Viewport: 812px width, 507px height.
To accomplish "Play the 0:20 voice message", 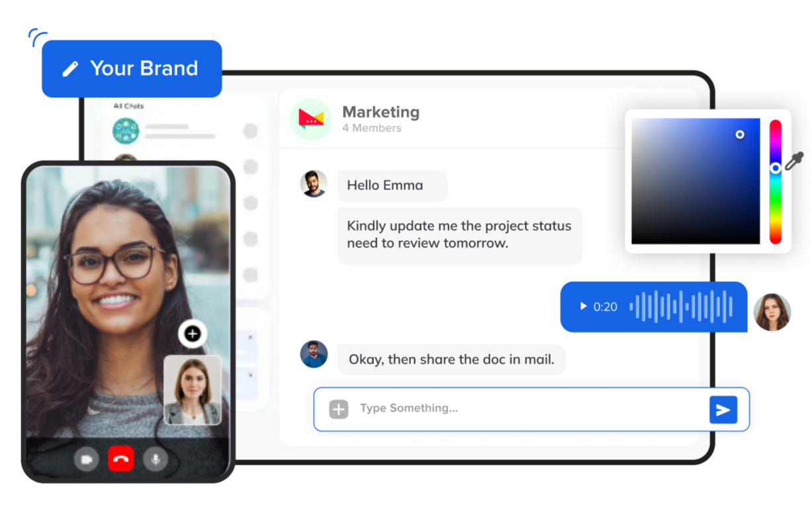I will 583,306.
